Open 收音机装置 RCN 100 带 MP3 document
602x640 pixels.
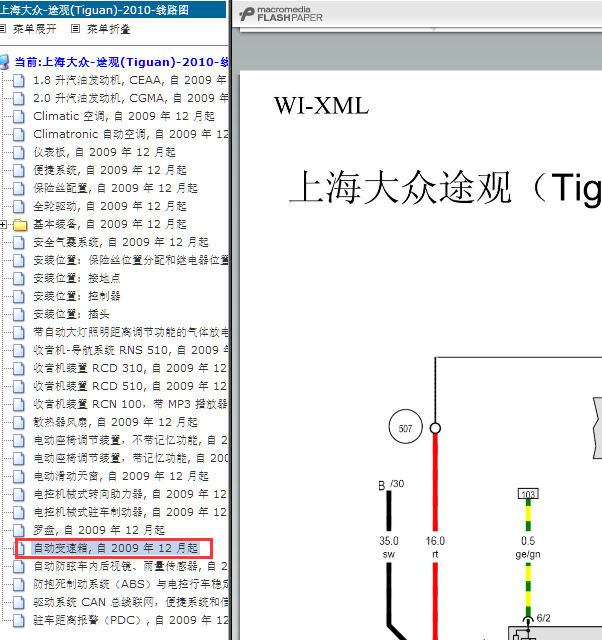130,404
